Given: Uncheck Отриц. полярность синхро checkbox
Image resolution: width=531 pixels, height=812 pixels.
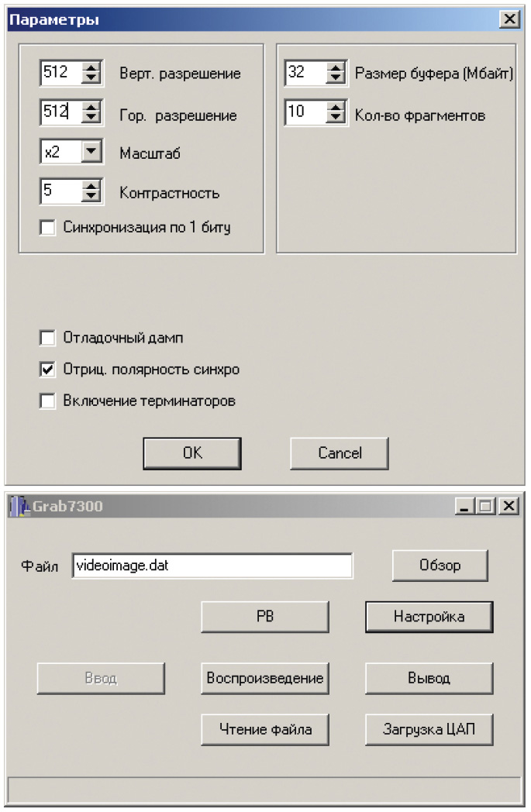Looking at the screenshot, I should 47,370.
